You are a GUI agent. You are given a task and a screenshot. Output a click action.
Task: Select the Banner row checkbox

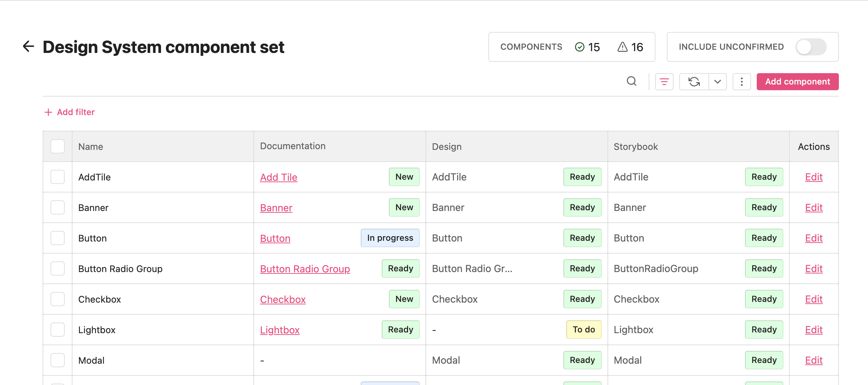(58, 207)
